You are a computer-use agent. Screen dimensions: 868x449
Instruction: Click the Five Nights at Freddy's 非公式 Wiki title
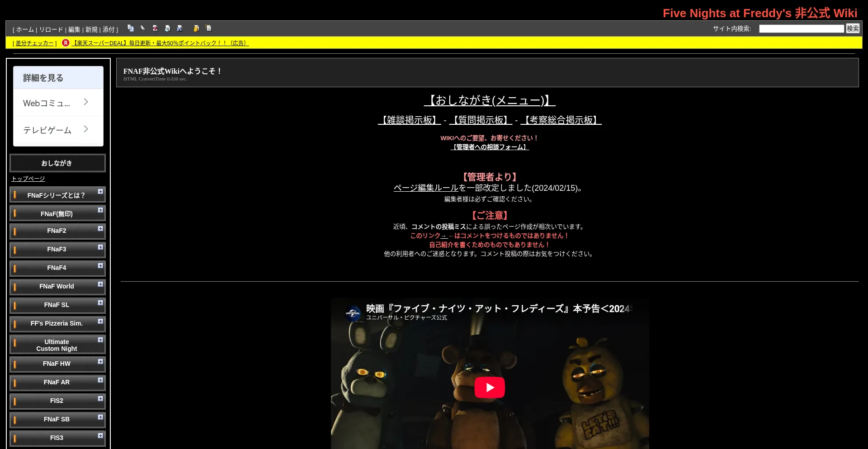click(x=760, y=13)
